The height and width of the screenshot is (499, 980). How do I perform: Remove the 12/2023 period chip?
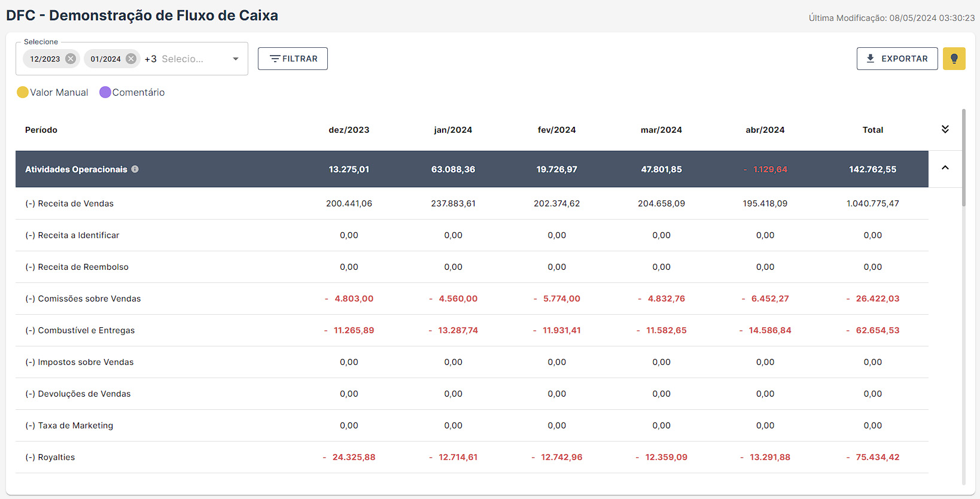coord(71,59)
